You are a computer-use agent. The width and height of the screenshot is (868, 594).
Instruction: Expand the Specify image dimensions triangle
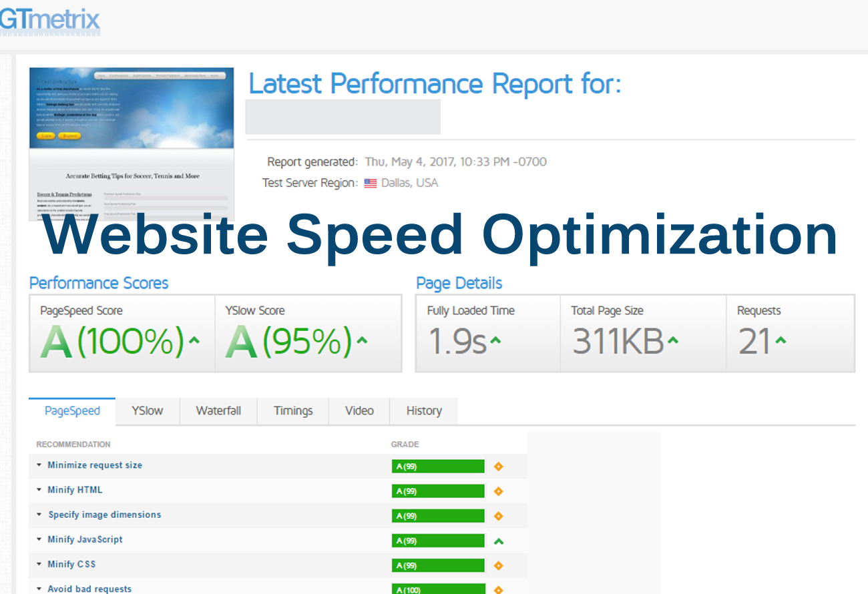point(39,515)
